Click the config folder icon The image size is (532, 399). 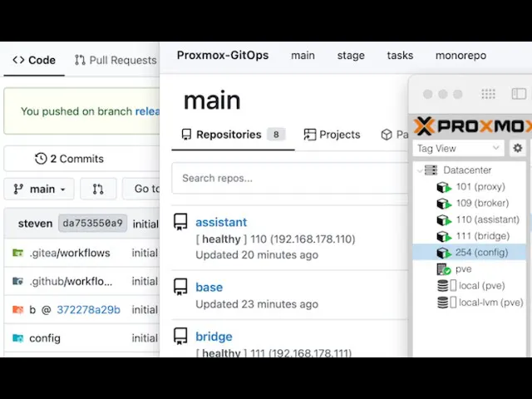tap(17, 338)
